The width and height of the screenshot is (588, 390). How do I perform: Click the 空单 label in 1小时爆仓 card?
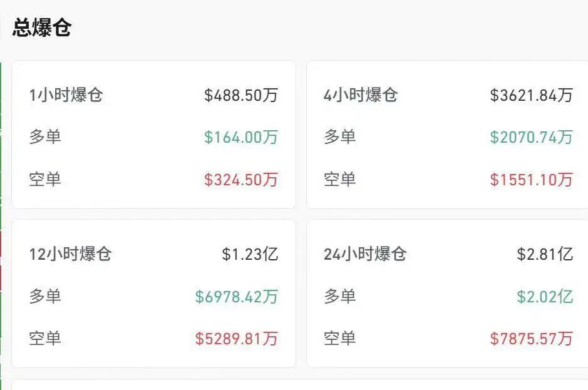(45, 180)
